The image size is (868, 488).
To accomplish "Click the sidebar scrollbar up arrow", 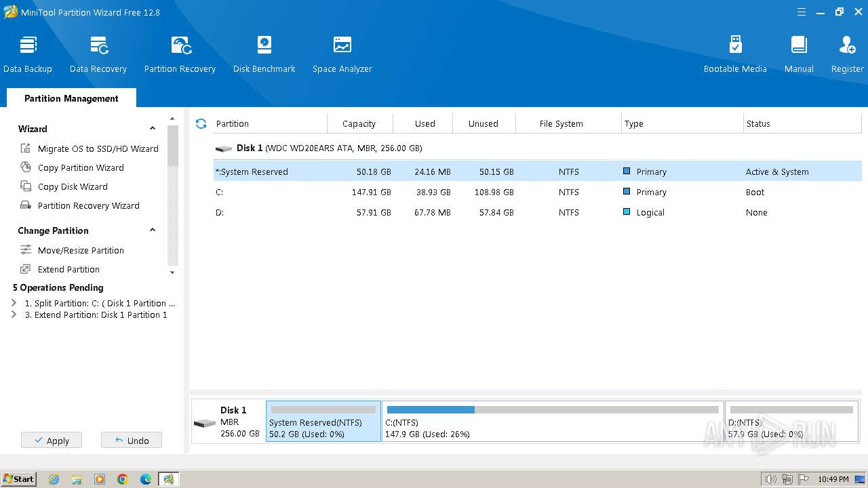I will pos(172,119).
